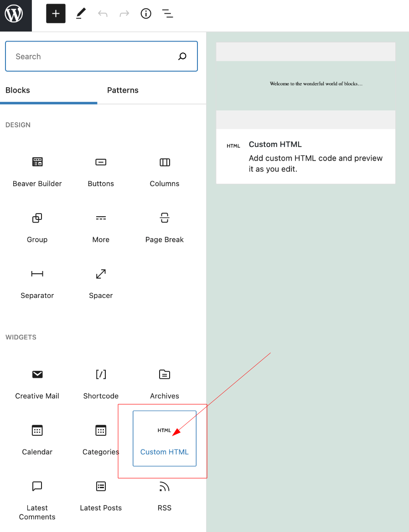Insert the Spacer block
The height and width of the screenshot is (532, 409).
(x=101, y=283)
